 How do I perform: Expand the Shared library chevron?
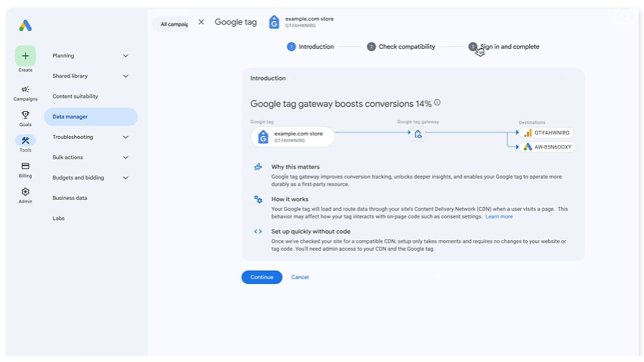[126, 76]
